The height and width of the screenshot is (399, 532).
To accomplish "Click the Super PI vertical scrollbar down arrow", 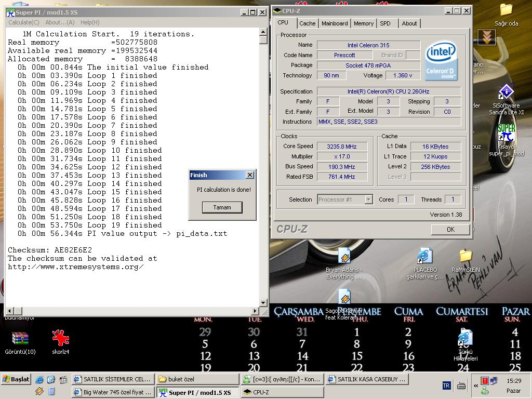I will click(x=263, y=303).
